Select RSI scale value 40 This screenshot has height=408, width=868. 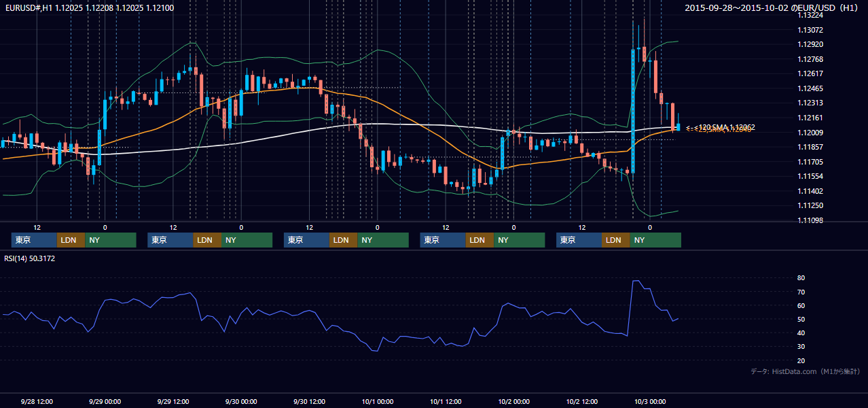801,333
